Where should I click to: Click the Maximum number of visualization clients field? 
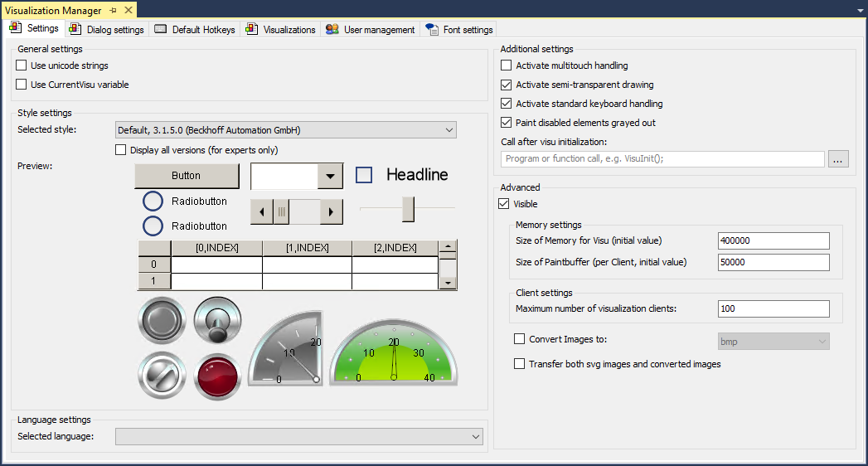[773, 308]
